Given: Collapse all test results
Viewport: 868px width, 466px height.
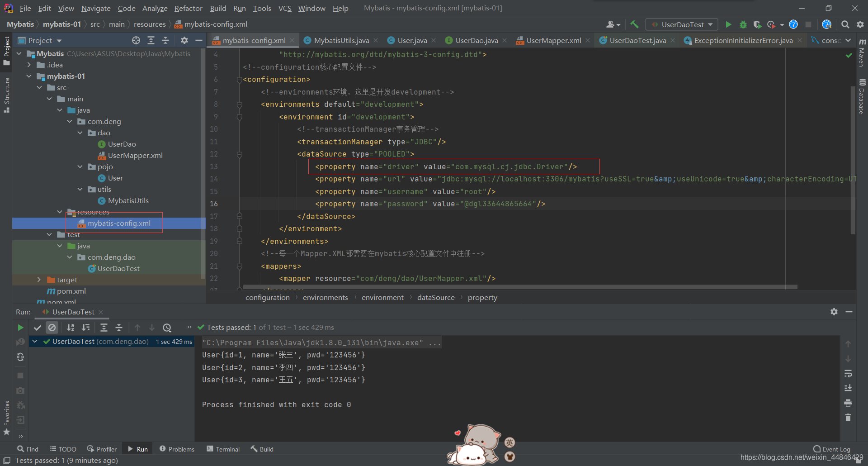Looking at the screenshot, I should click(x=119, y=327).
